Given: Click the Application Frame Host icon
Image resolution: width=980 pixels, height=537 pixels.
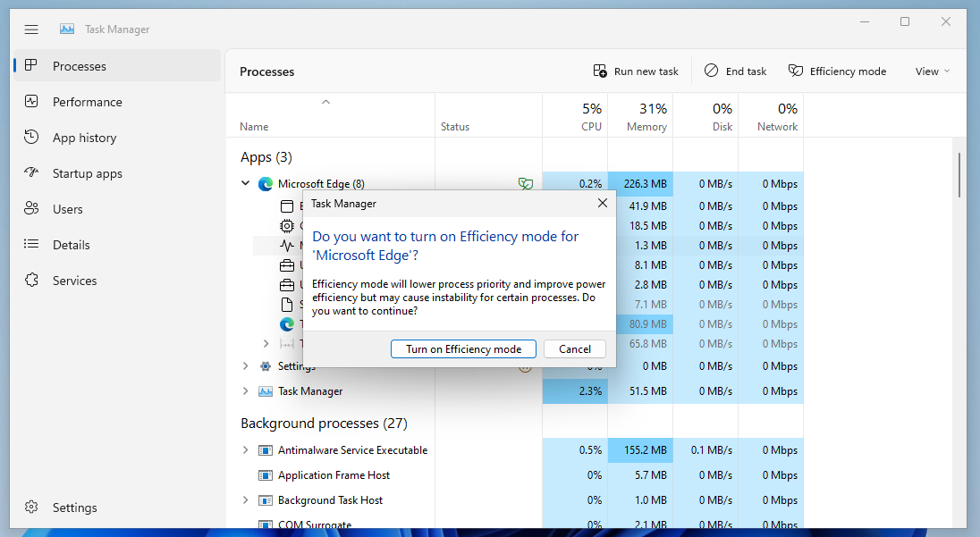Looking at the screenshot, I should click(x=266, y=475).
